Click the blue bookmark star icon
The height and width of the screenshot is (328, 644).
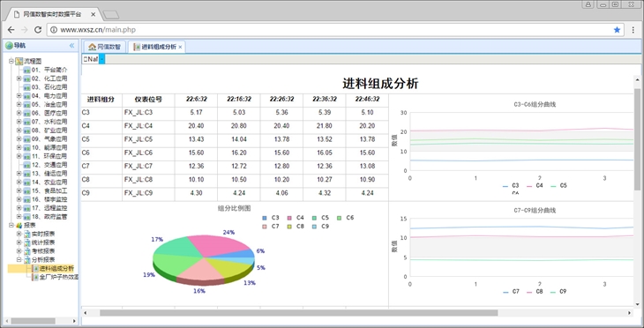pos(617,30)
